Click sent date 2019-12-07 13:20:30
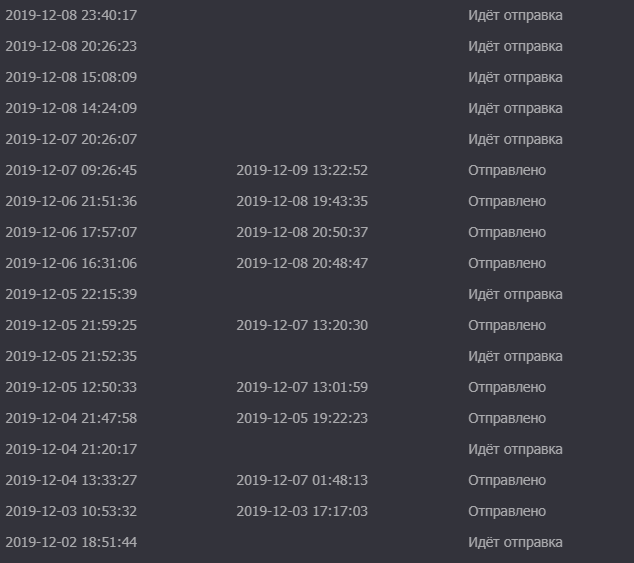Screen dimensions: 634x563 [x=302, y=325]
